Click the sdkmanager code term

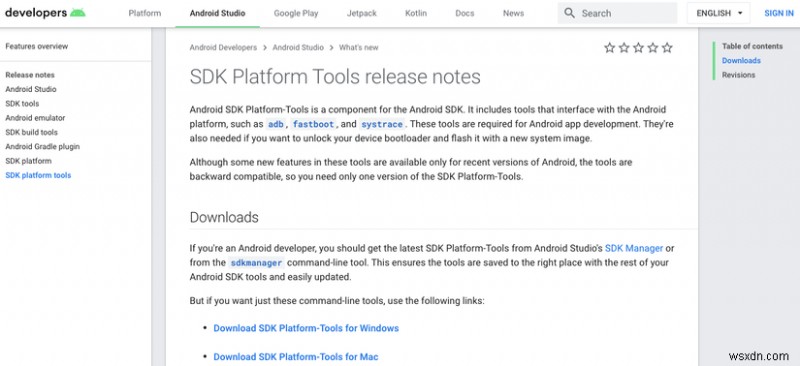point(256,263)
